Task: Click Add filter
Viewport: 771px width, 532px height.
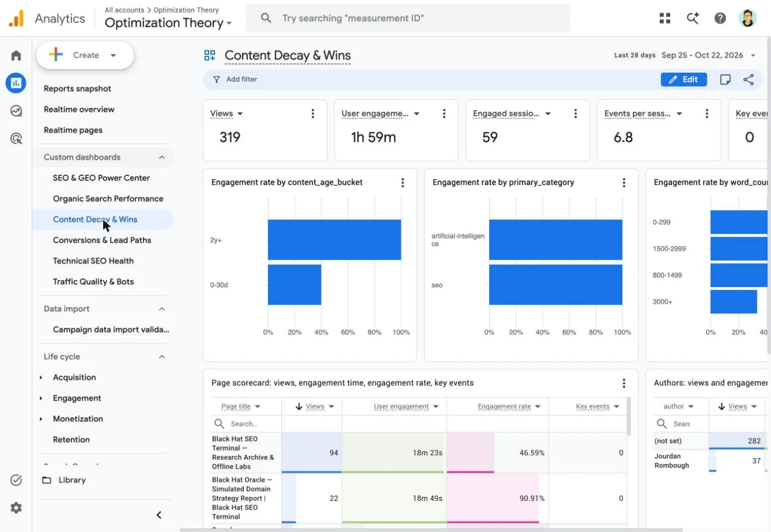Action: click(234, 80)
